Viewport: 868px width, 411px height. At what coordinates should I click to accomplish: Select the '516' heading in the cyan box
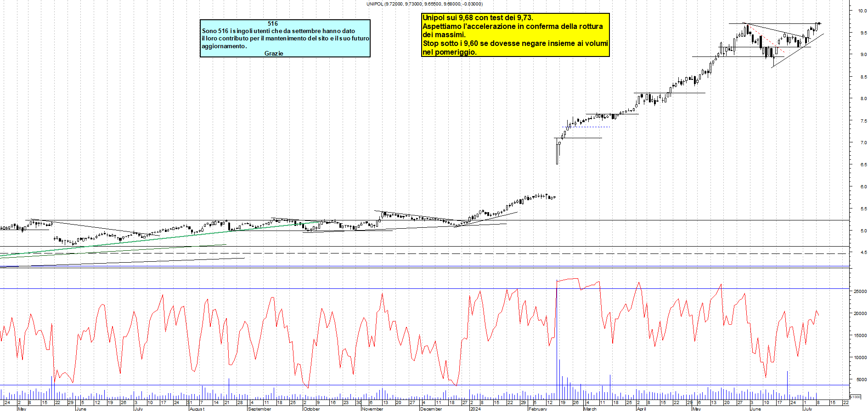click(273, 23)
